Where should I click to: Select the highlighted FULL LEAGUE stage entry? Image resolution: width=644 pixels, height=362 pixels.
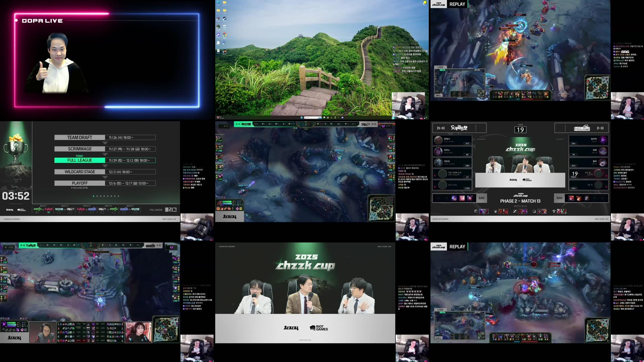[x=79, y=160]
